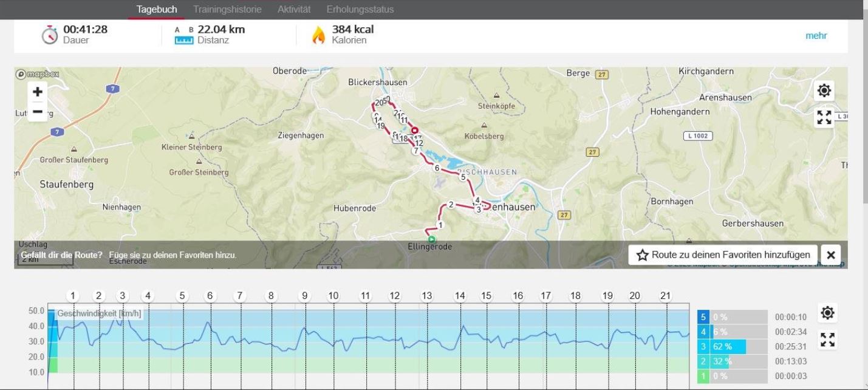Zoom out on the map
868x390 pixels.
38,112
